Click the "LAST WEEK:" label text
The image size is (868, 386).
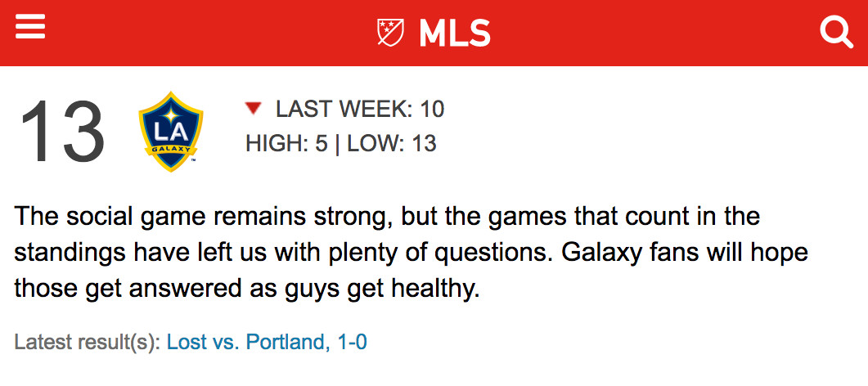coord(344,109)
